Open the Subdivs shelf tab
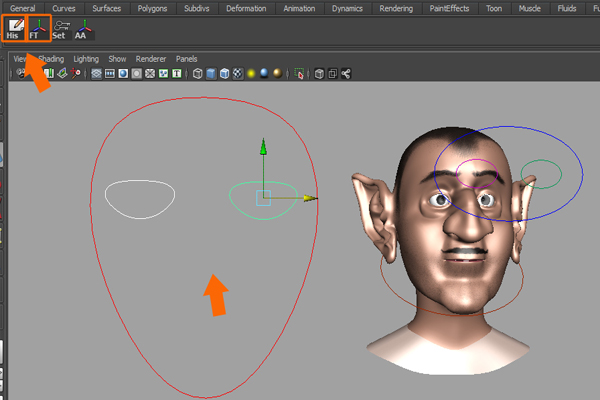 point(197,8)
